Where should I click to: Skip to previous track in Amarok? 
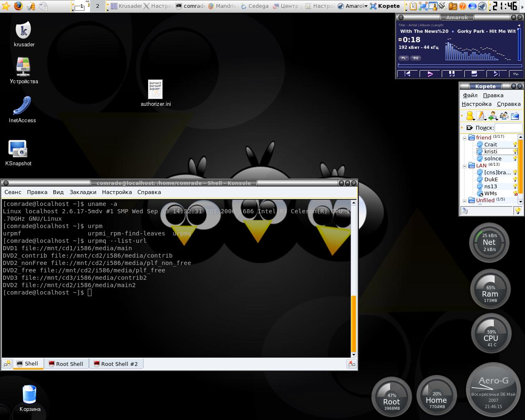(x=407, y=74)
